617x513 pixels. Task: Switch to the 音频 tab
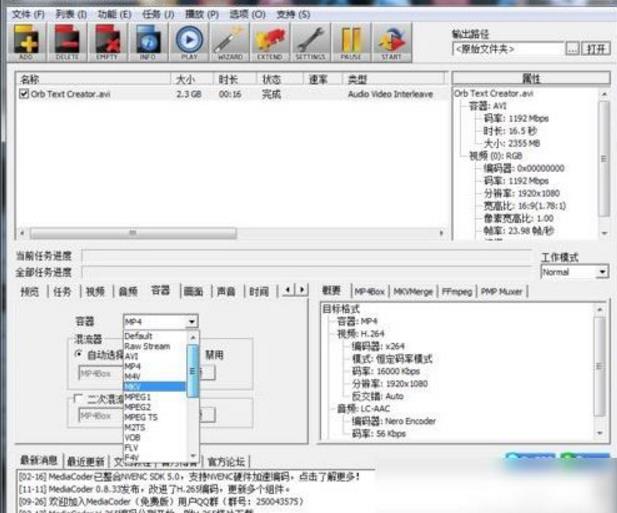pos(128,292)
